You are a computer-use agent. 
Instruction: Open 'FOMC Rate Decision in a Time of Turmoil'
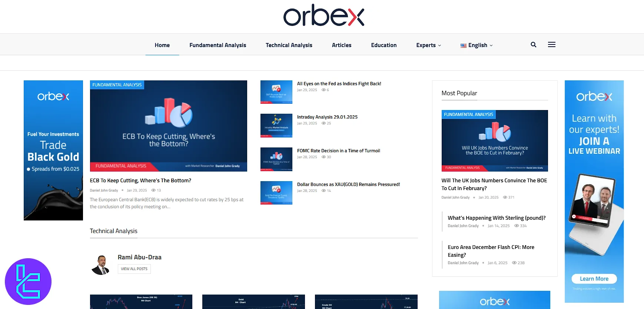coord(338,151)
